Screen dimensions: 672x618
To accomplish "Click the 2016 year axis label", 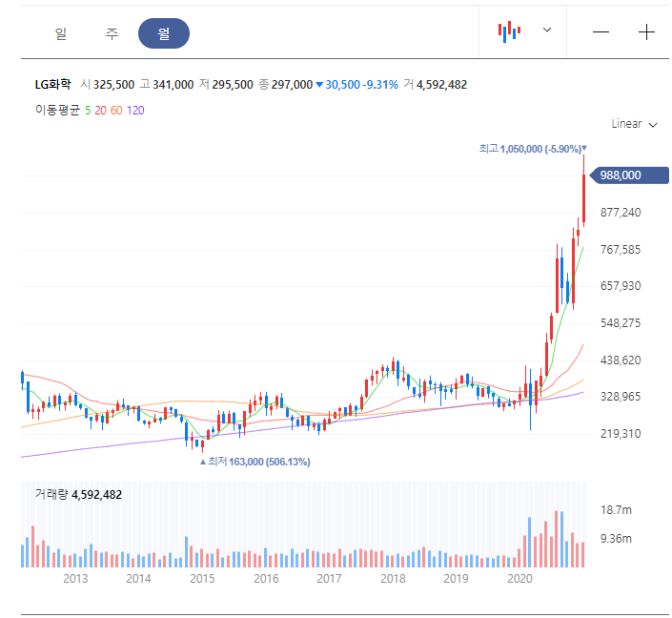I will pos(266,579).
